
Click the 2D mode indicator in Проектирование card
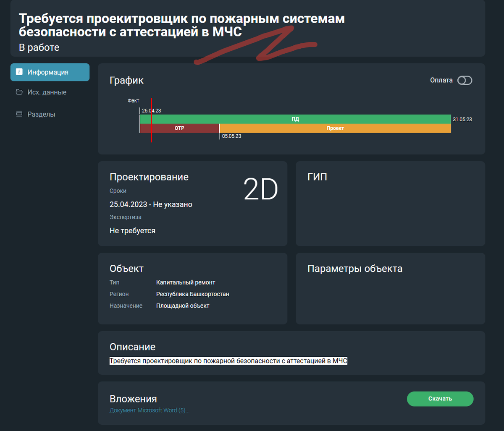(x=261, y=189)
